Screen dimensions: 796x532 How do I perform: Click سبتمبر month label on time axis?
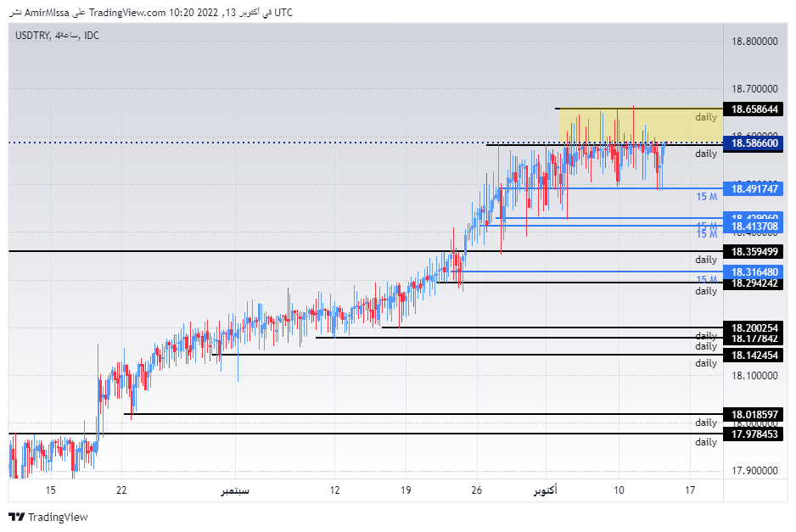(x=235, y=491)
